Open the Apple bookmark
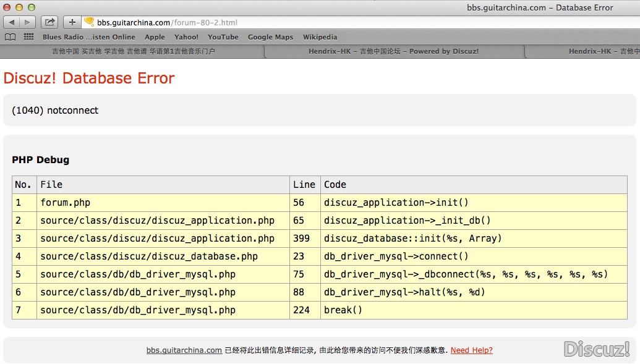Image resolution: width=640 pixels, height=364 pixels. tap(155, 37)
